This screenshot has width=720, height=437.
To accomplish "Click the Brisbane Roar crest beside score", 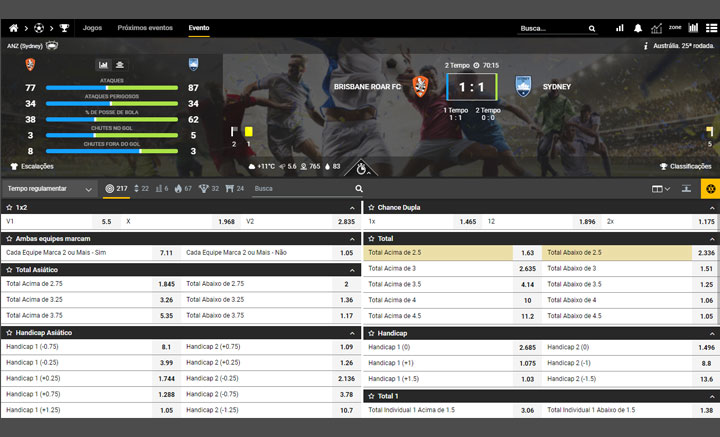I will click(420, 86).
